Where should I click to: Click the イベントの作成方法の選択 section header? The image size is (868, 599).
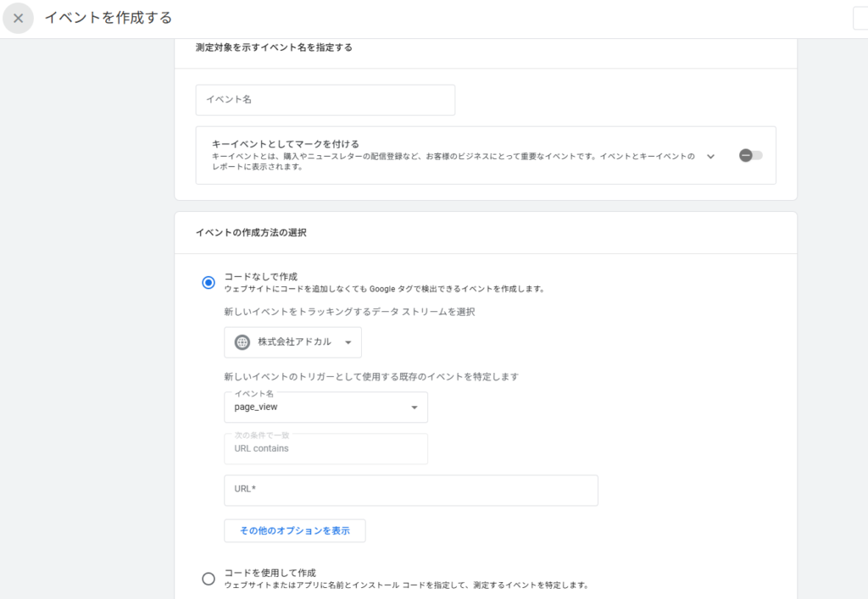pyautogui.click(x=251, y=232)
